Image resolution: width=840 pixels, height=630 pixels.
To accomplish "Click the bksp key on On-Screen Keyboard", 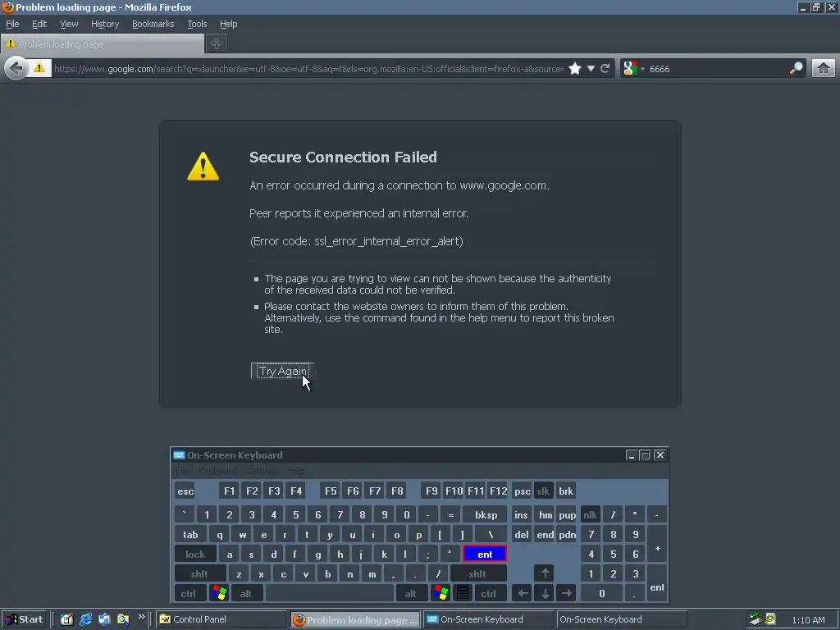I will tap(486, 515).
